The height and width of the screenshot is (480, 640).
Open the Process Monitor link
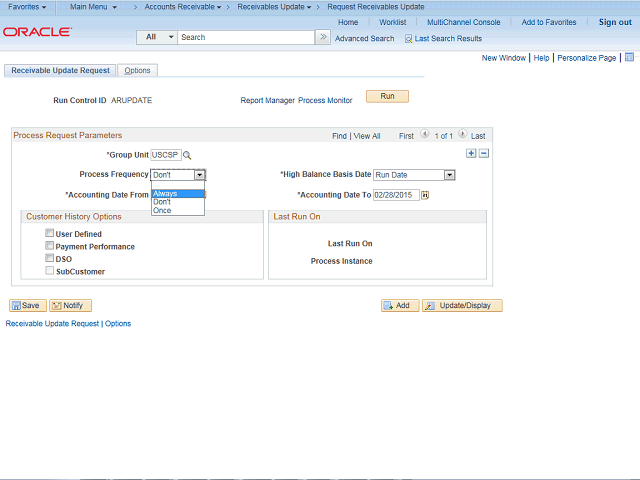[x=325, y=100]
